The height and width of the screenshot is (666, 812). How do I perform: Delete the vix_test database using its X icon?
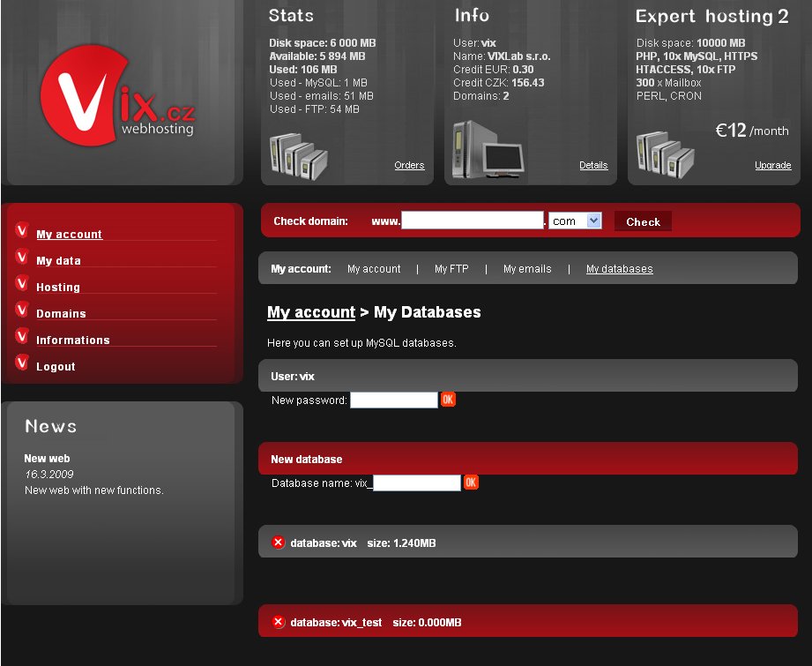pos(279,622)
